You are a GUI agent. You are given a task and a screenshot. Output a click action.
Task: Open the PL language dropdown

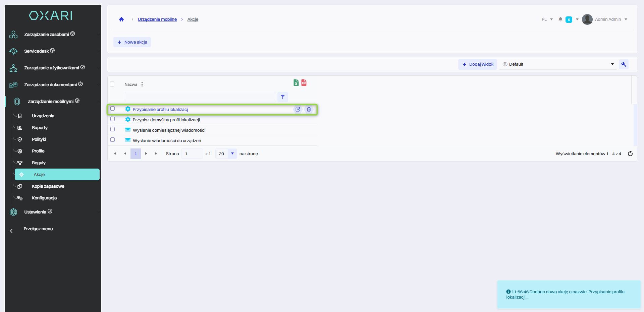(547, 19)
